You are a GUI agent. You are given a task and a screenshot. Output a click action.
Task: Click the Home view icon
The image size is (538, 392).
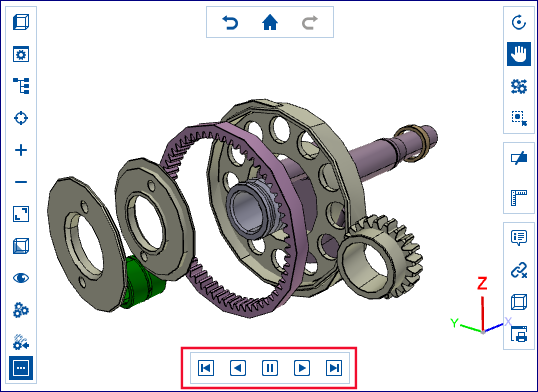(x=270, y=22)
